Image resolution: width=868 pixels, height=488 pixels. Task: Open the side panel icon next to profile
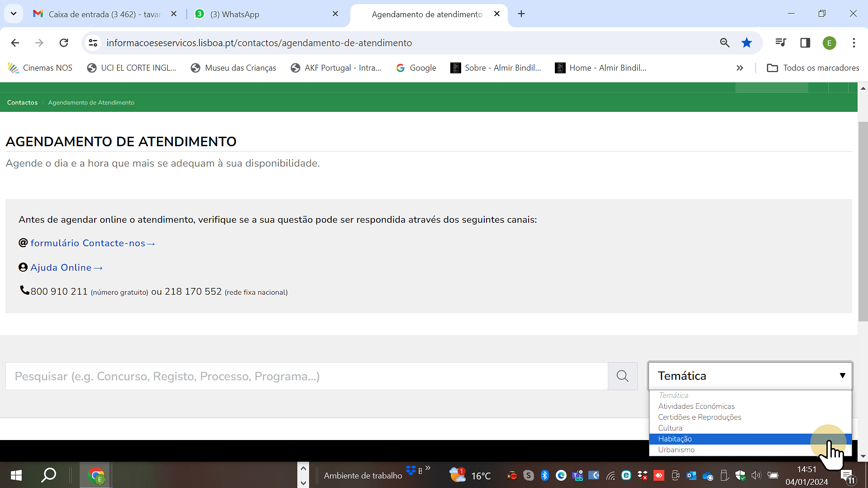pyautogui.click(x=805, y=43)
